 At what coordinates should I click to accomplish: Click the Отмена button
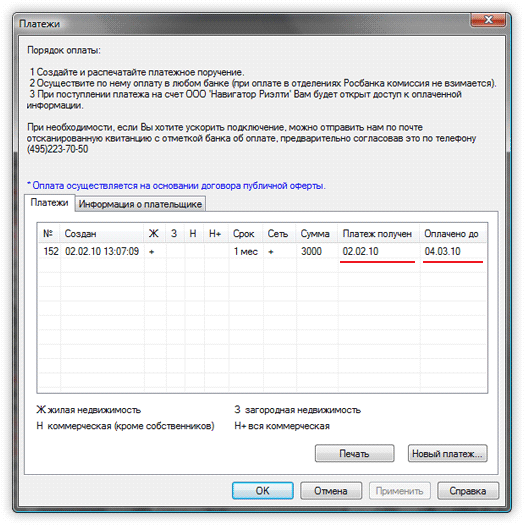(331, 491)
